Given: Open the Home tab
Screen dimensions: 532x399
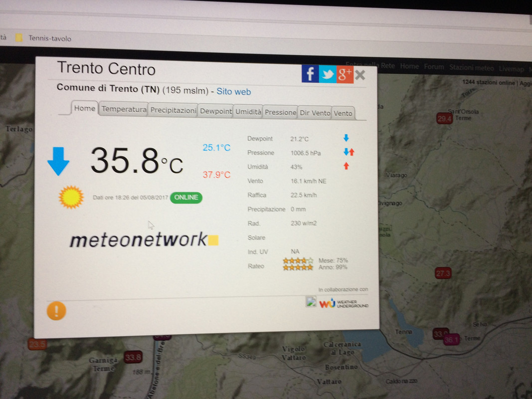Looking at the screenshot, I should tap(84, 108).
